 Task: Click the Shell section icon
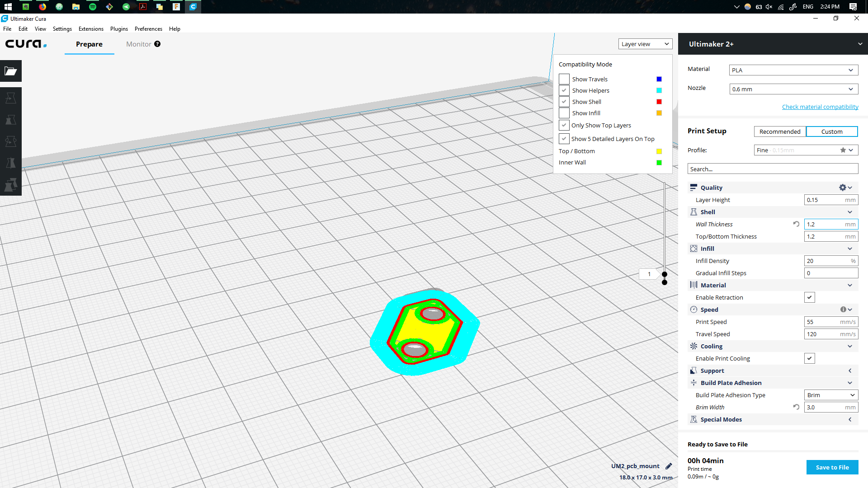(693, 212)
